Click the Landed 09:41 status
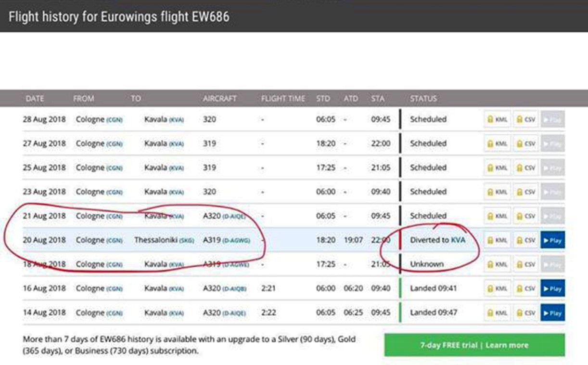588x365 pixels. tap(434, 288)
